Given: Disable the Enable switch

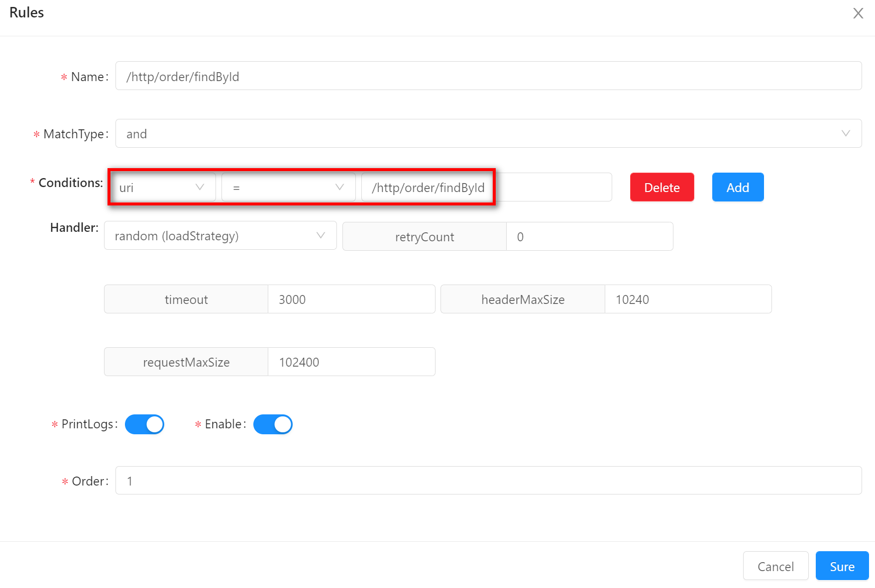Looking at the screenshot, I should coord(273,424).
